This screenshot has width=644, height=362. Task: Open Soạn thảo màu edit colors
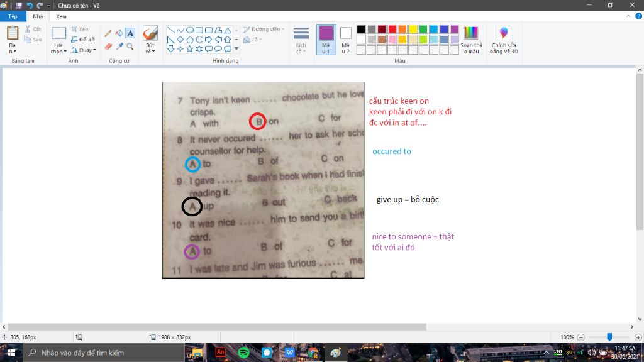471,40
